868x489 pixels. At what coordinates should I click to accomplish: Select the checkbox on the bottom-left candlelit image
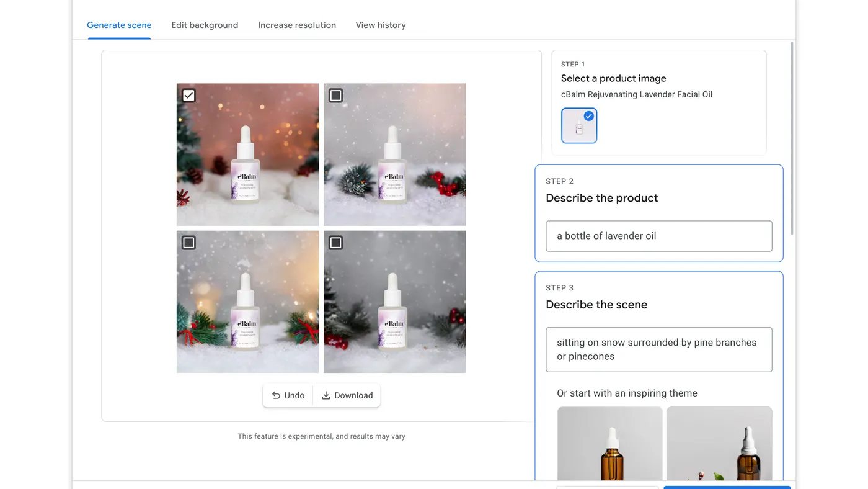tap(188, 242)
